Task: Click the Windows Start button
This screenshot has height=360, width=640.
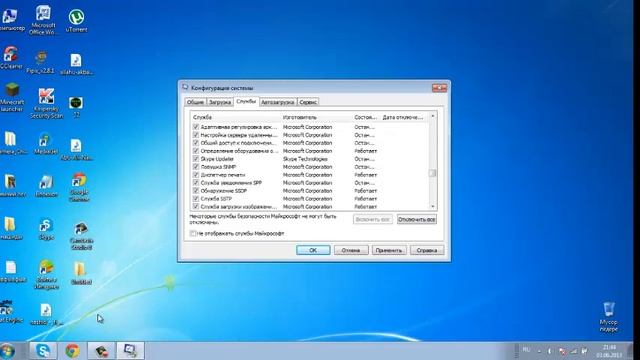Action: (8, 351)
